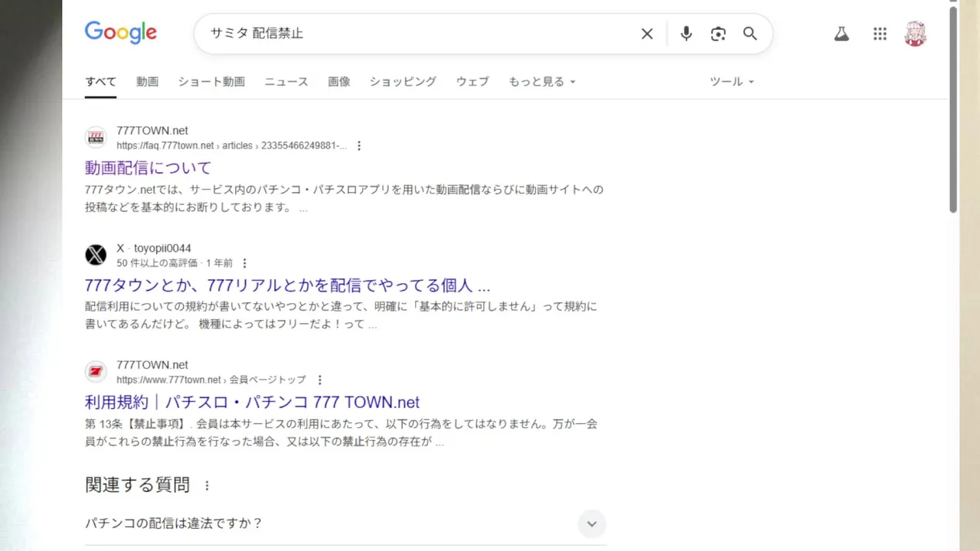
Task: Open Search Labs flask icon
Action: [x=841, y=34]
